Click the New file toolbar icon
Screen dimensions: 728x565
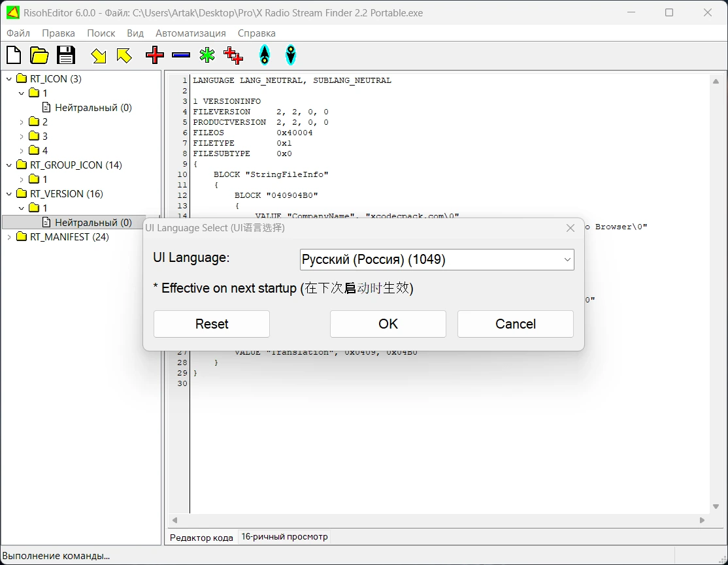coord(14,56)
